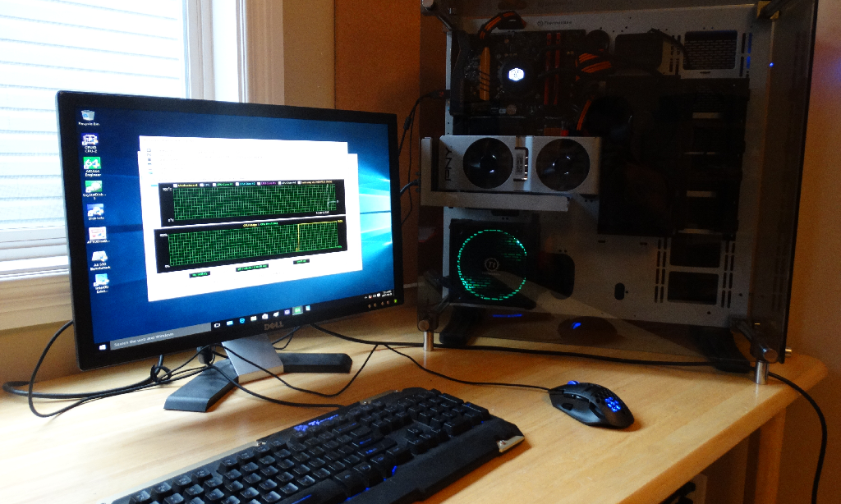Open the Recycle Bin desktop icon

[86, 116]
